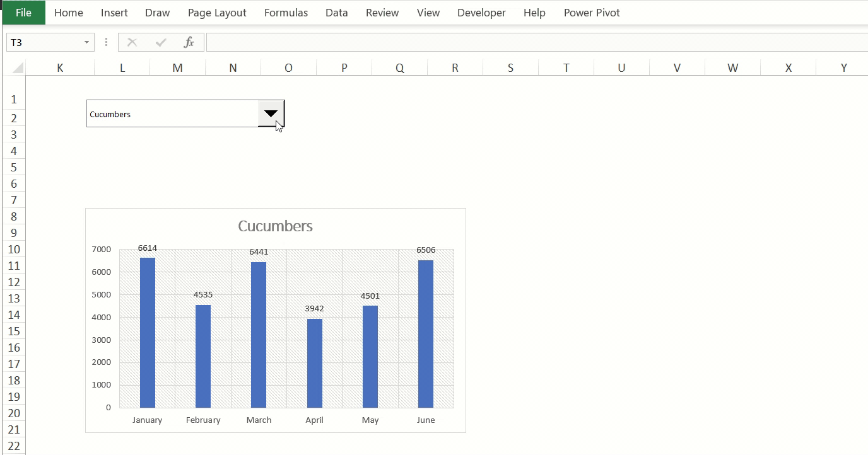Open the Insert ribbon tab

(x=114, y=13)
